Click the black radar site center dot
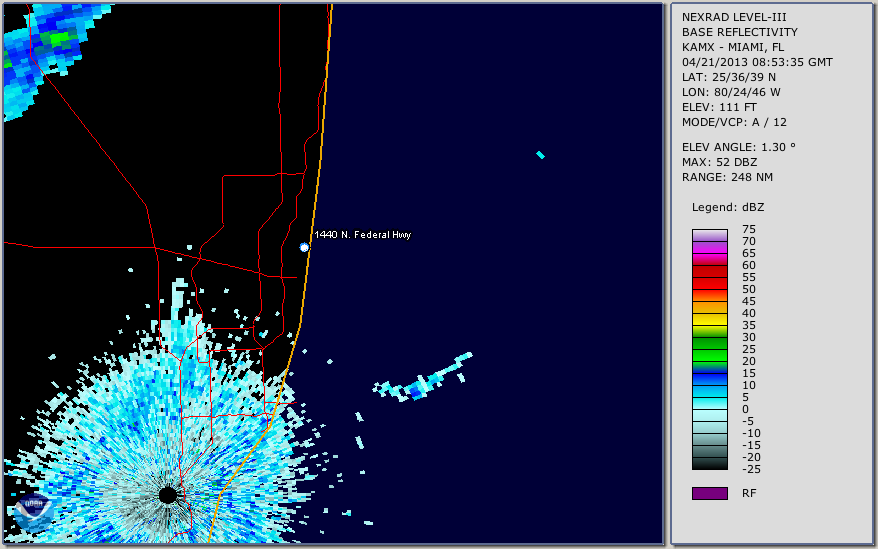 click(167, 495)
